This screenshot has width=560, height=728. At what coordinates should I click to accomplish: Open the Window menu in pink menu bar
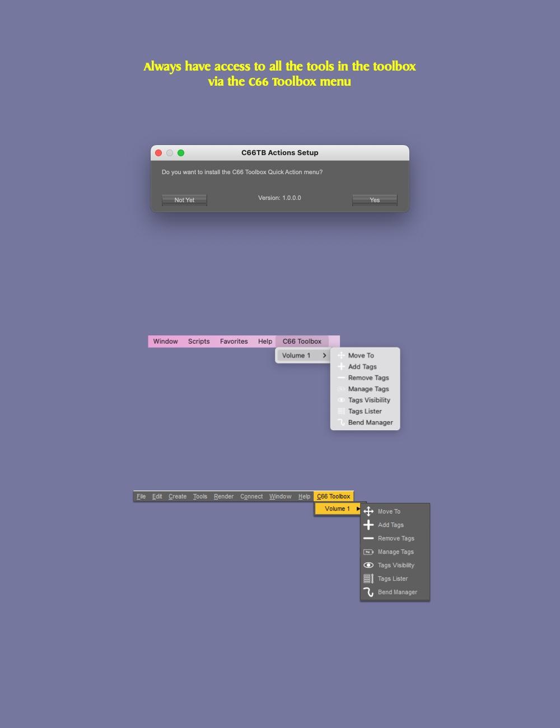(x=165, y=342)
